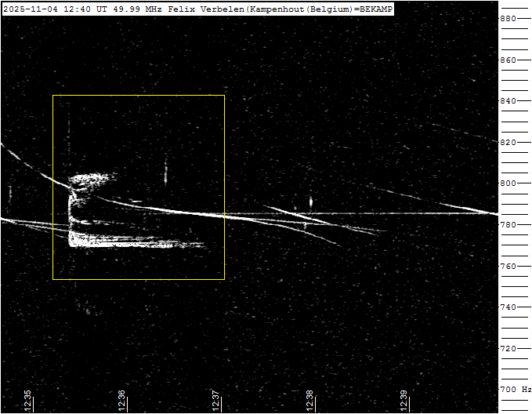
Task: Pick the 820 frequency scale label
Action: [508, 143]
